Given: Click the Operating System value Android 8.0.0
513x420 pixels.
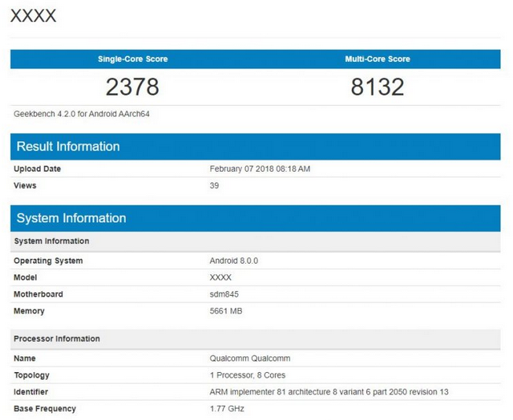Looking at the screenshot, I should tap(234, 261).
